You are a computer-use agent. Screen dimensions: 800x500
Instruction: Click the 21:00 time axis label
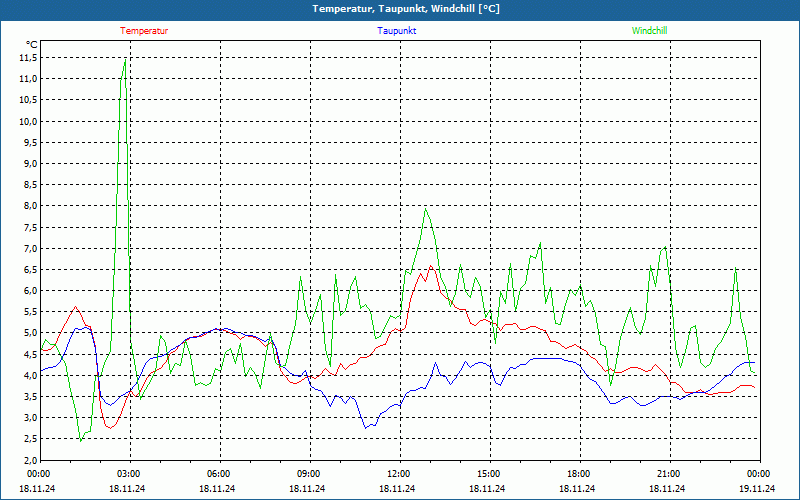click(x=668, y=474)
